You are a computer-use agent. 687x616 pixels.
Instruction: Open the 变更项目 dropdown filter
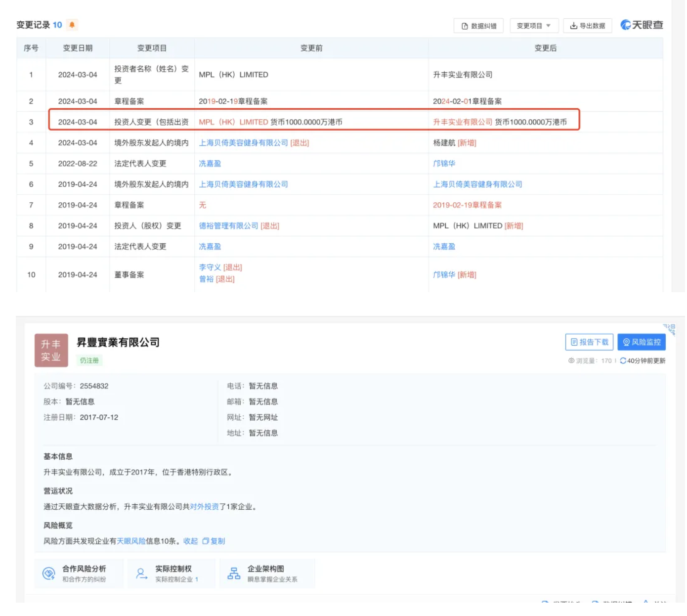click(x=534, y=26)
